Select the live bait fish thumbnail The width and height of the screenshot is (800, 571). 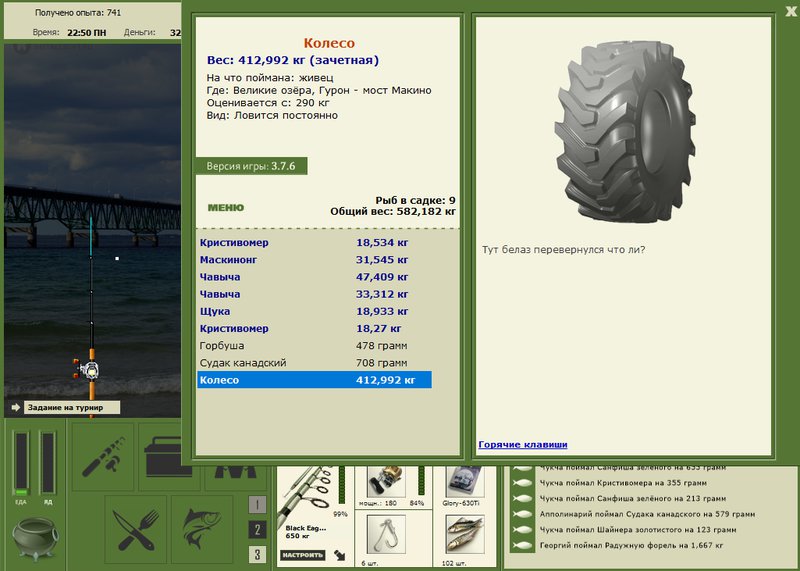(464, 534)
